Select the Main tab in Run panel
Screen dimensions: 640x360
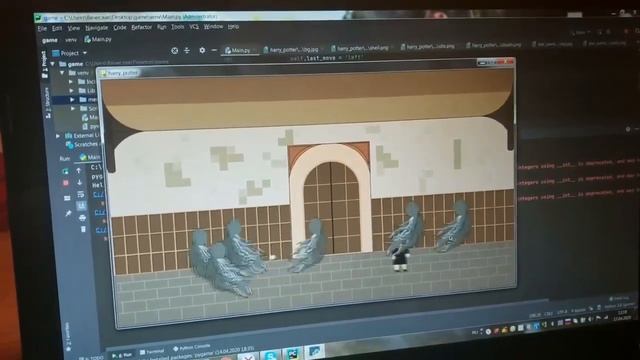click(89, 157)
